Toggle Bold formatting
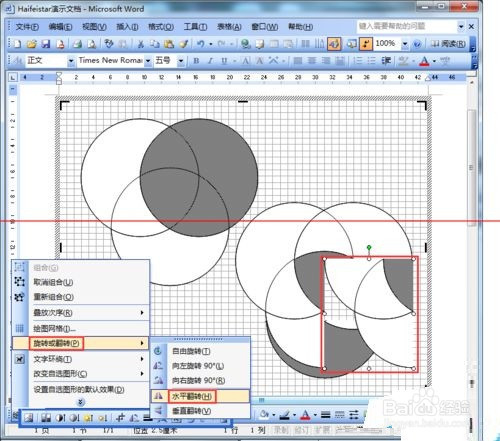This screenshot has height=441, width=500. [x=196, y=61]
